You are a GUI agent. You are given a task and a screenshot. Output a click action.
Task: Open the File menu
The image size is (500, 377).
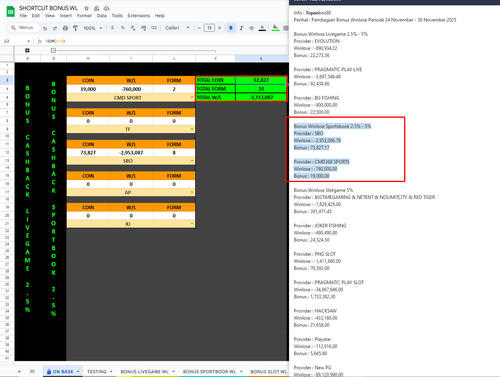(23, 16)
